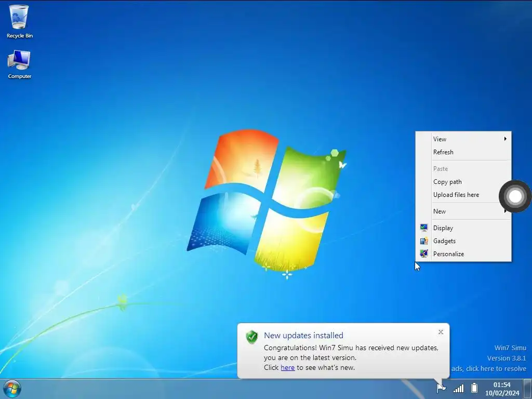The width and height of the screenshot is (532, 399).
Task: Select the Computer desktop icon
Action: click(x=19, y=64)
